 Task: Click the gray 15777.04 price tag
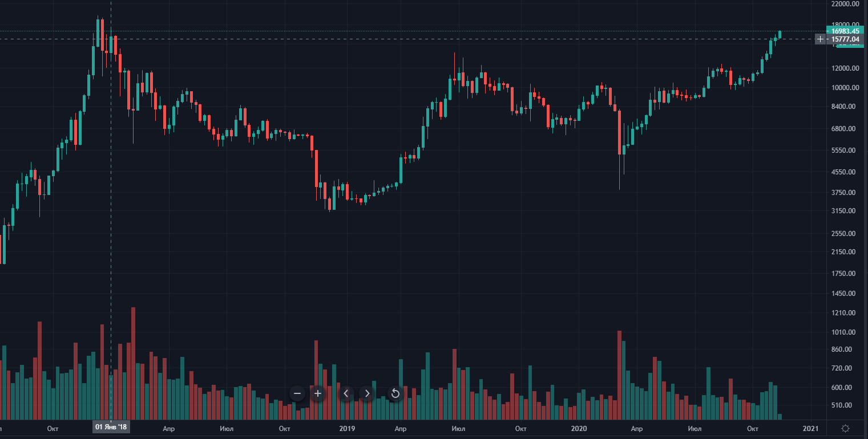tap(847, 39)
